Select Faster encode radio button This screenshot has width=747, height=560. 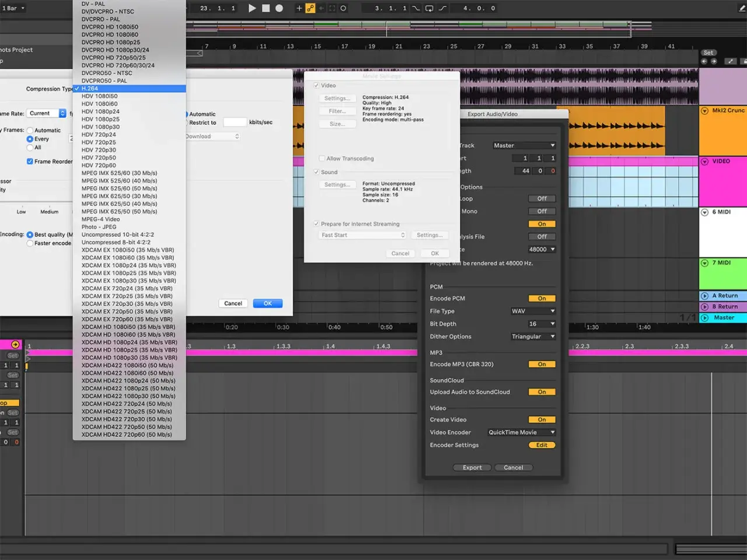tap(30, 243)
